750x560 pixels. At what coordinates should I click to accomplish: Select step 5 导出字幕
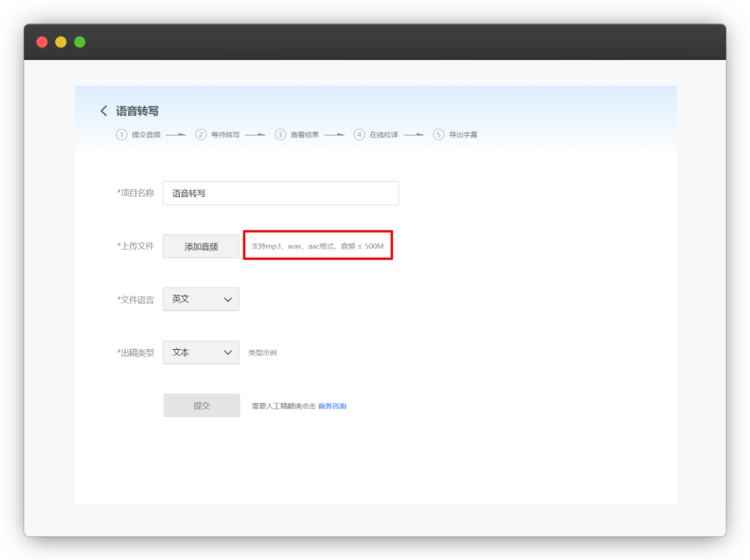coord(456,135)
